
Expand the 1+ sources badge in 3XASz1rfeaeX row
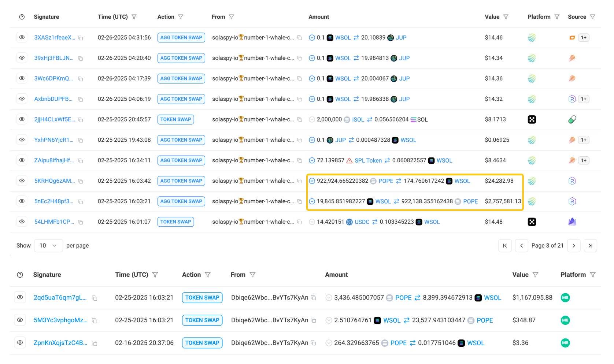coord(584,38)
